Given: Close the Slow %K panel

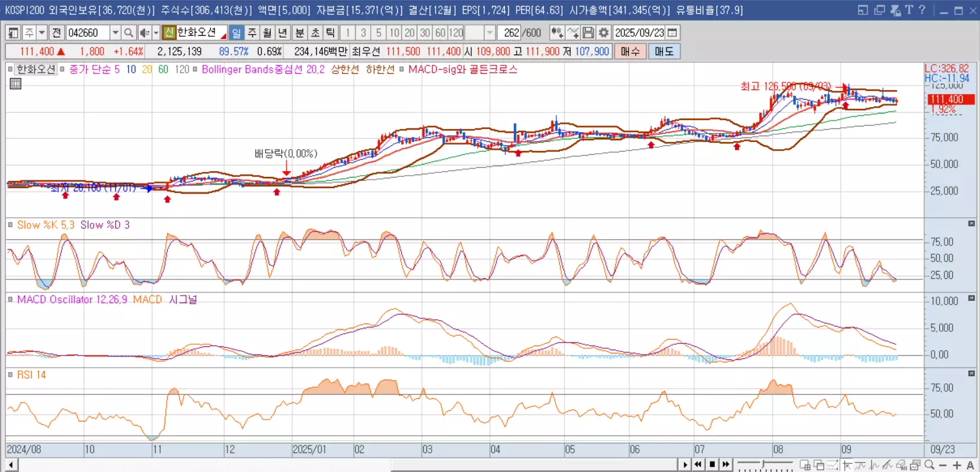Looking at the screenshot, I should click(971, 224).
